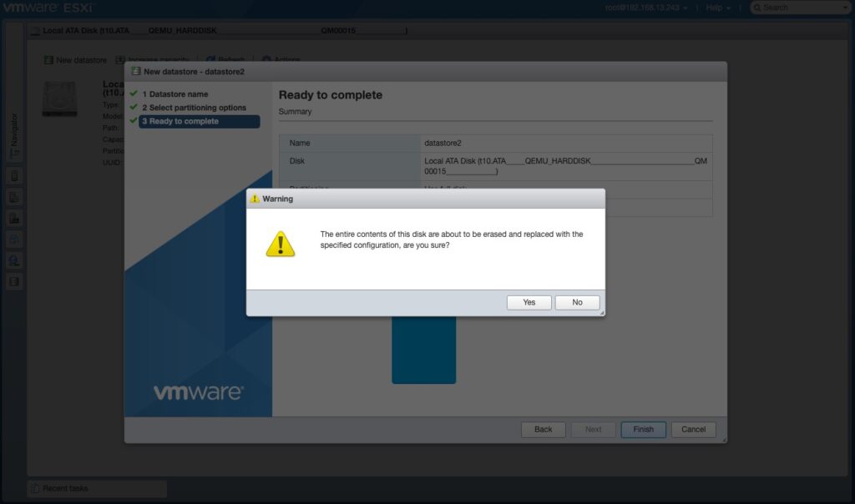Click the New datastore wizard resize grip

(724, 440)
